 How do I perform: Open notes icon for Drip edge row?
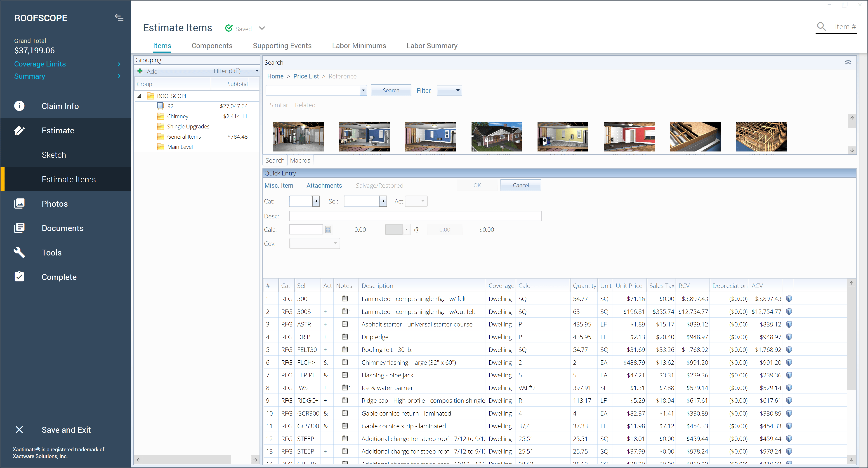point(345,337)
